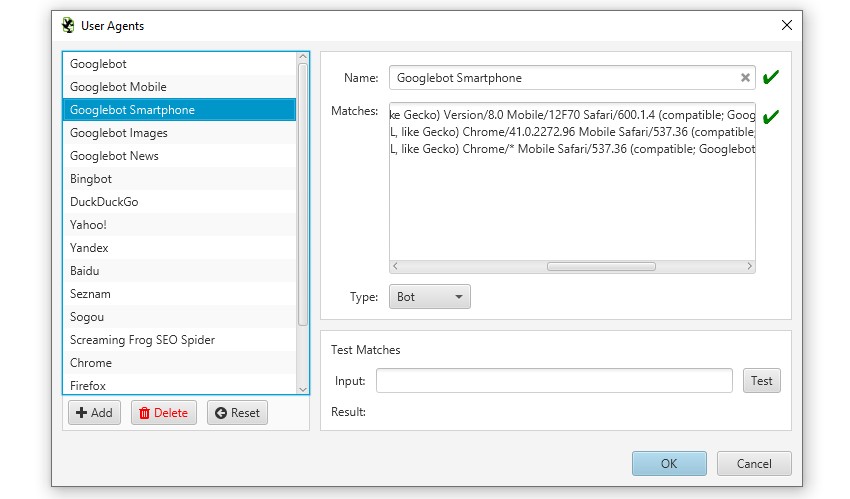This screenshot has height=499, width=850.
Task: Click the user agent list vertical scrollbar thumb
Action: point(303,195)
